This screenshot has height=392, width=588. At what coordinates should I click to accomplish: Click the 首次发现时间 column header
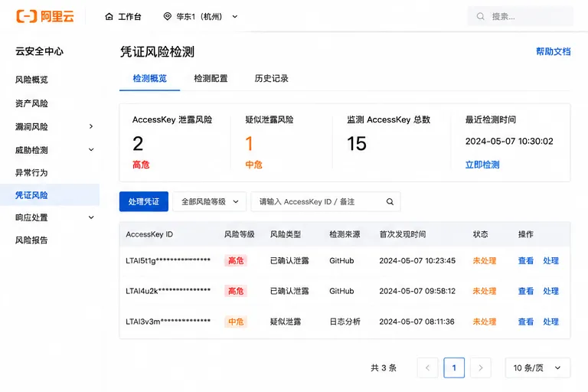(403, 234)
